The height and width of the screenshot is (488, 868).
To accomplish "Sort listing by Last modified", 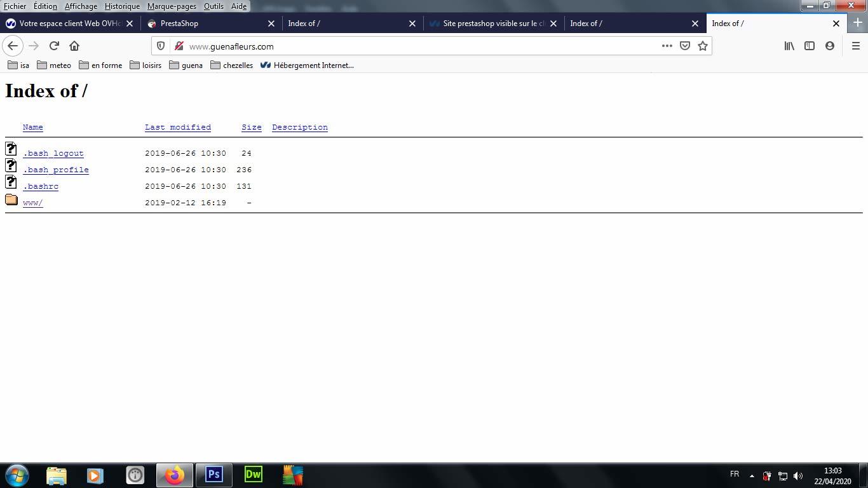I will point(178,127).
